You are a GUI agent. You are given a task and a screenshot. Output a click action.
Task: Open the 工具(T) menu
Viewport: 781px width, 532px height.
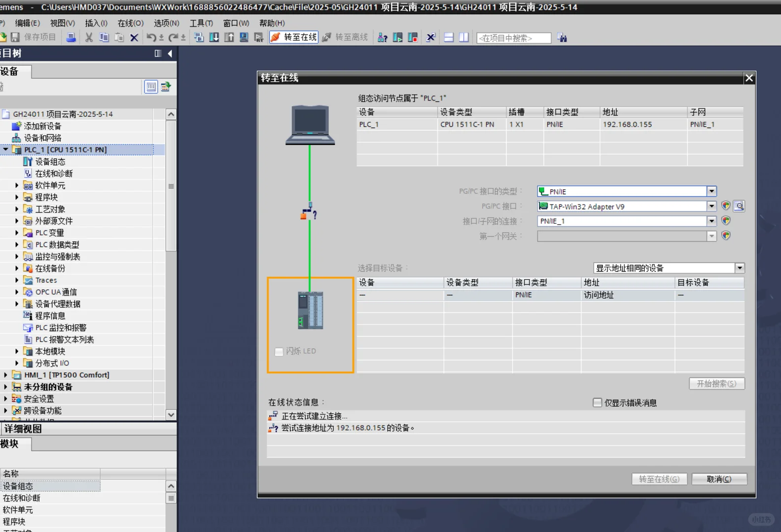pos(202,23)
